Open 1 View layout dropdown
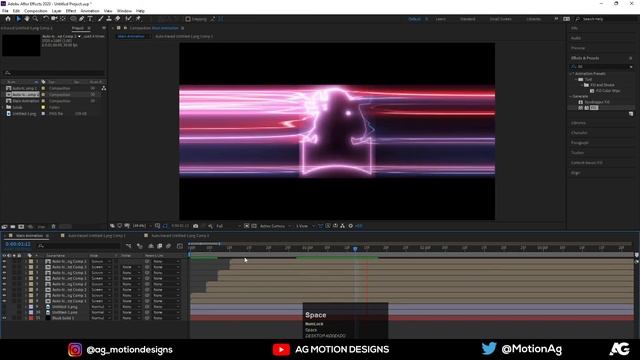 click(x=305, y=226)
